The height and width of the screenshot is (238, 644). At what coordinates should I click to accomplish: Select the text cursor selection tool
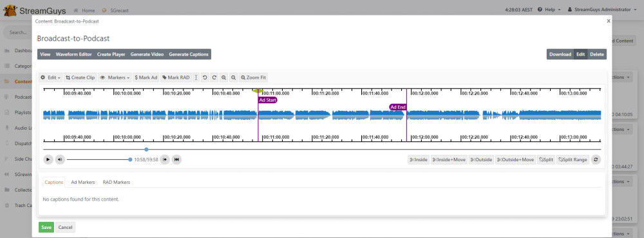coord(196,77)
